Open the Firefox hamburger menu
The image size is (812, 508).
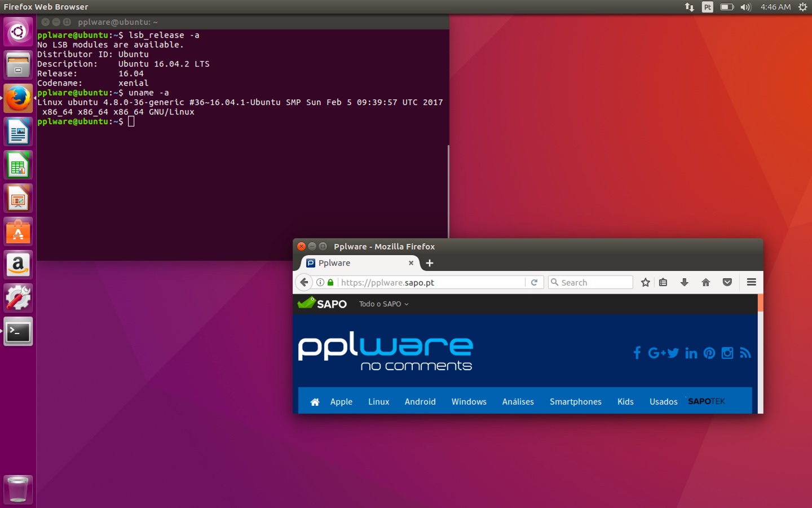[751, 282]
